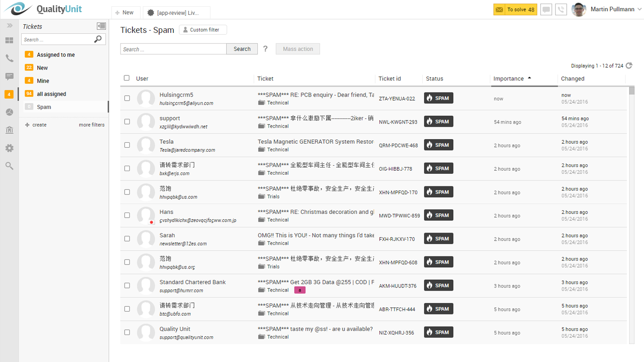
Task: Open the Dashboard grid icon in sidebar
Action: pyautogui.click(x=9, y=40)
